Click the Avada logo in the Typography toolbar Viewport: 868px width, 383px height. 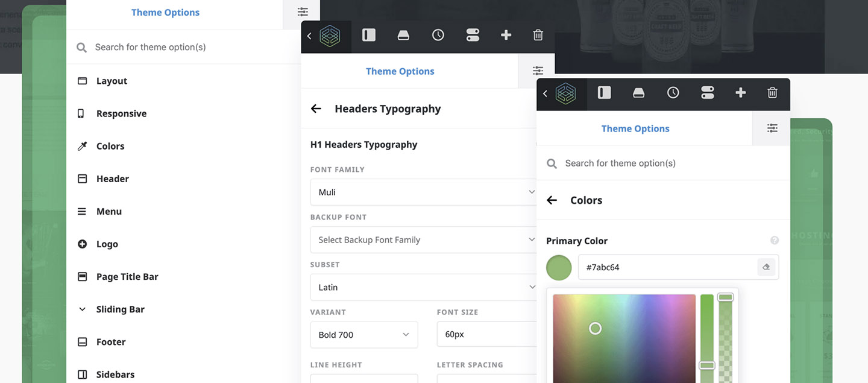(x=330, y=36)
